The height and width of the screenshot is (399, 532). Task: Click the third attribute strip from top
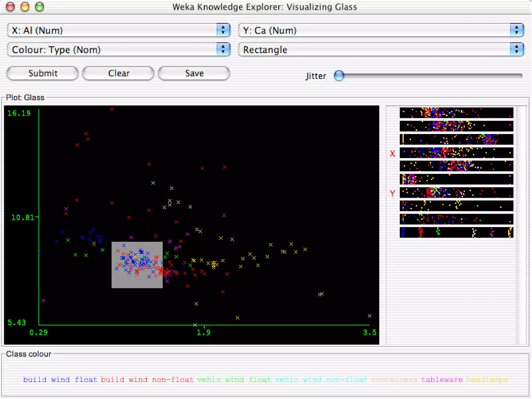coord(456,139)
